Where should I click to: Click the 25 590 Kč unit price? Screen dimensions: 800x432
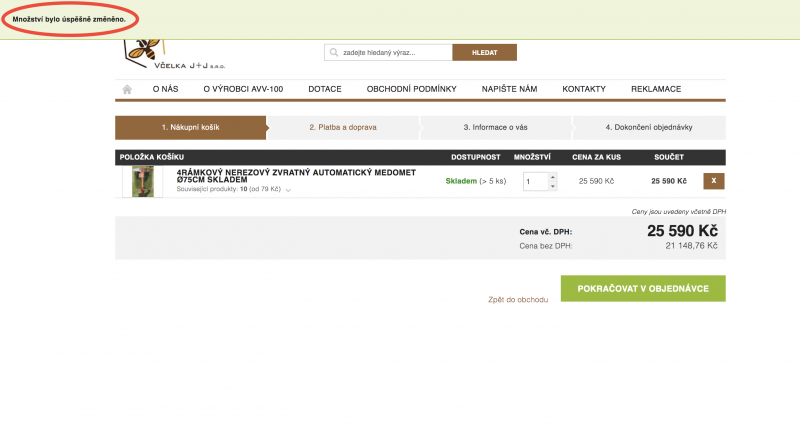click(x=596, y=181)
